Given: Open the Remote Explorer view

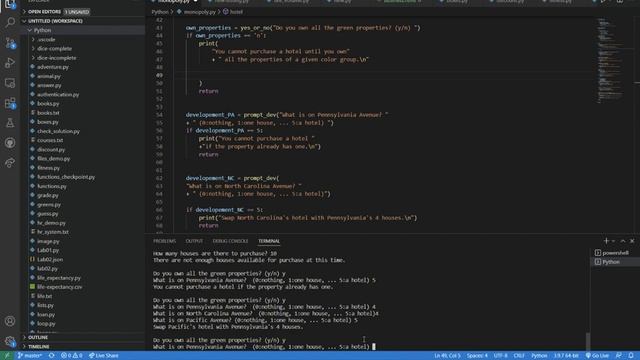Looking at the screenshot, I should click(x=10, y=83).
